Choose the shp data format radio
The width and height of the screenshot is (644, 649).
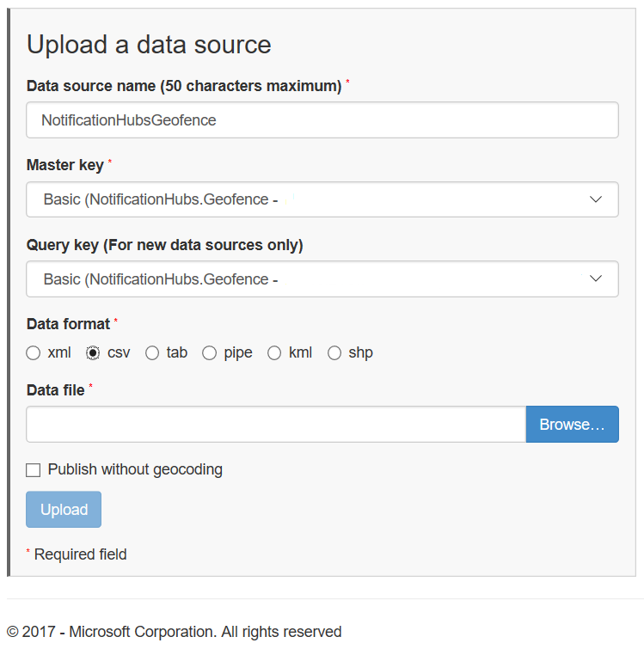(334, 352)
